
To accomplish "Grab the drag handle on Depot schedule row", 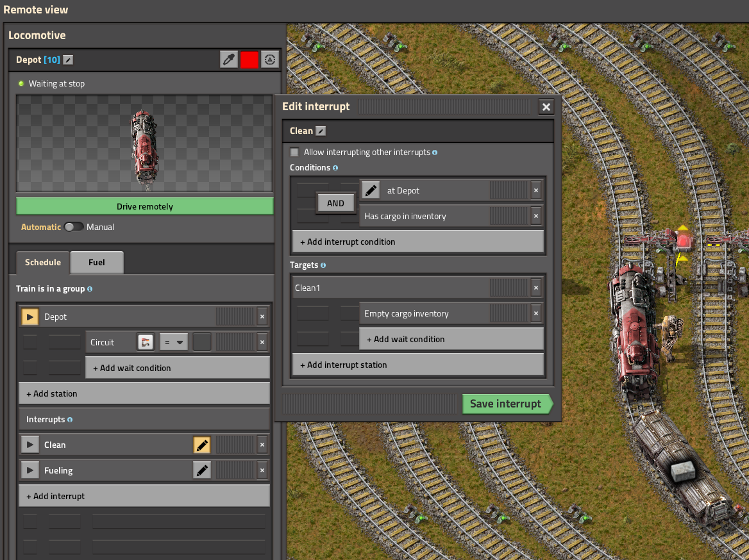I will coord(235,317).
